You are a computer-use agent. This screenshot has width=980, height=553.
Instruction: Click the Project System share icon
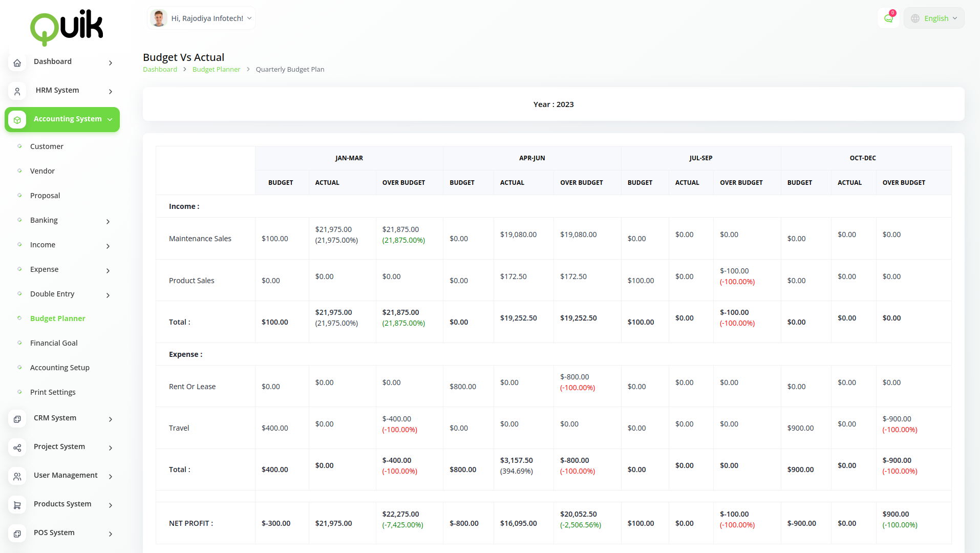(x=17, y=448)
